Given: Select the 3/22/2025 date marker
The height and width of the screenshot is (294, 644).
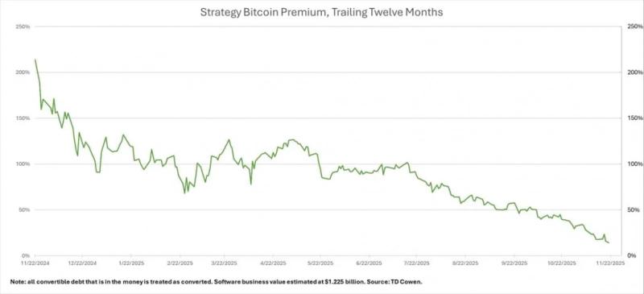Looking at the screenshot, I should pos(225,263).
